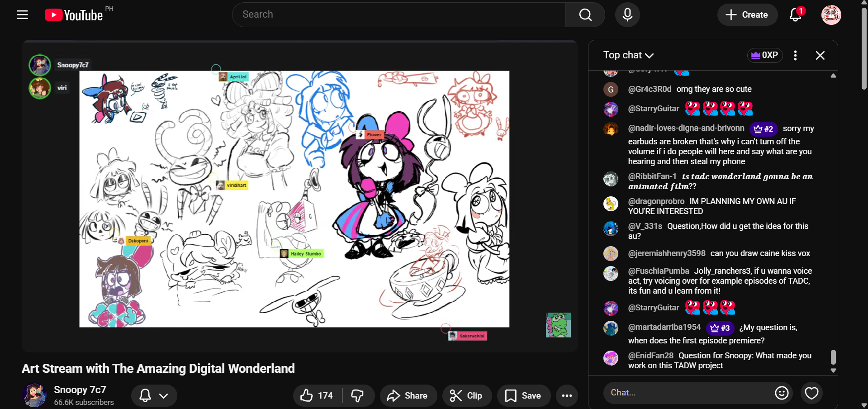Like the video with thumbs up
The height and width of the screenshot is (409, 868).
[317, 395]
